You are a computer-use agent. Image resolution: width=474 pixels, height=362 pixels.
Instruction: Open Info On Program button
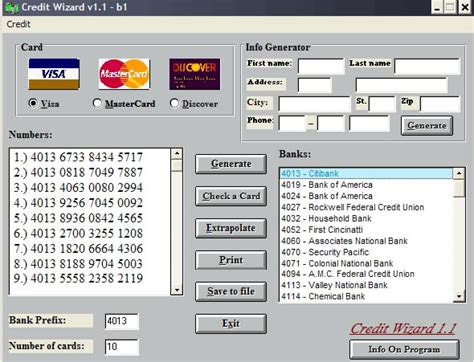[404, 349]
